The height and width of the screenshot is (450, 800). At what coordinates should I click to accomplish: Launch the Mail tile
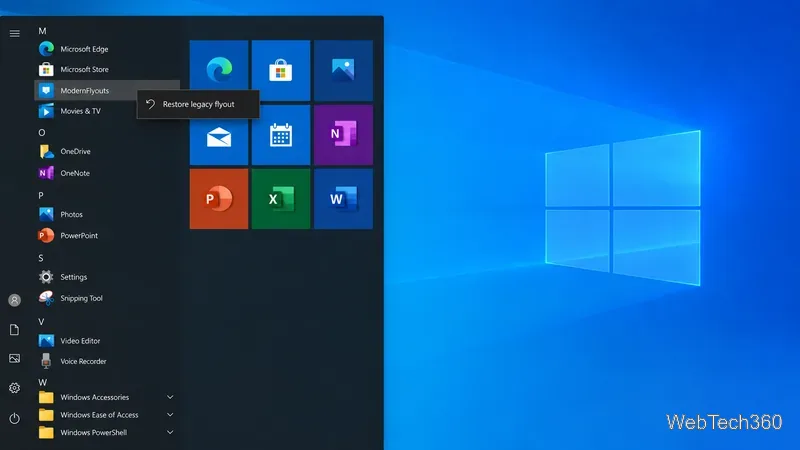[x=219, y=135]
